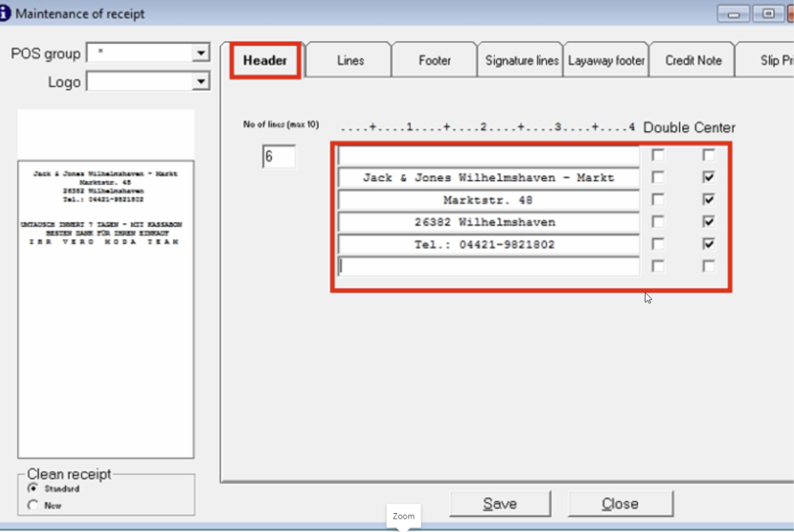The image size is (794, 532).
Task: Expand the POS group list arrow
Action: 200,52
